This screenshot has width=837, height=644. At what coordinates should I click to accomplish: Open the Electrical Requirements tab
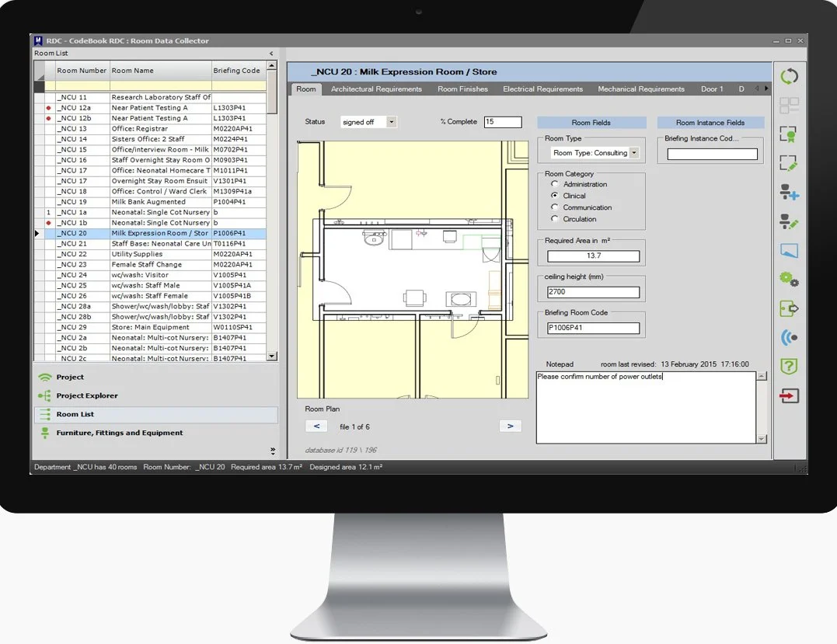point(543,89)
